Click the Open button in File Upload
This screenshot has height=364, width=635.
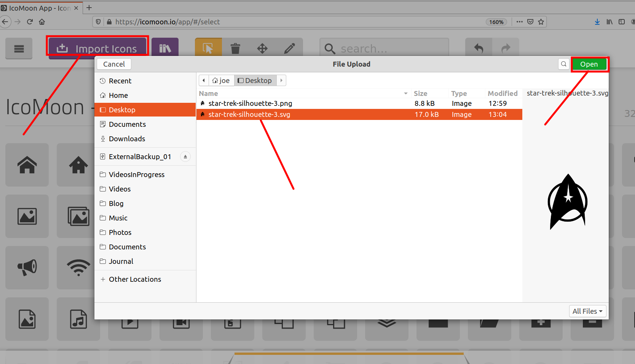[589, 64]
